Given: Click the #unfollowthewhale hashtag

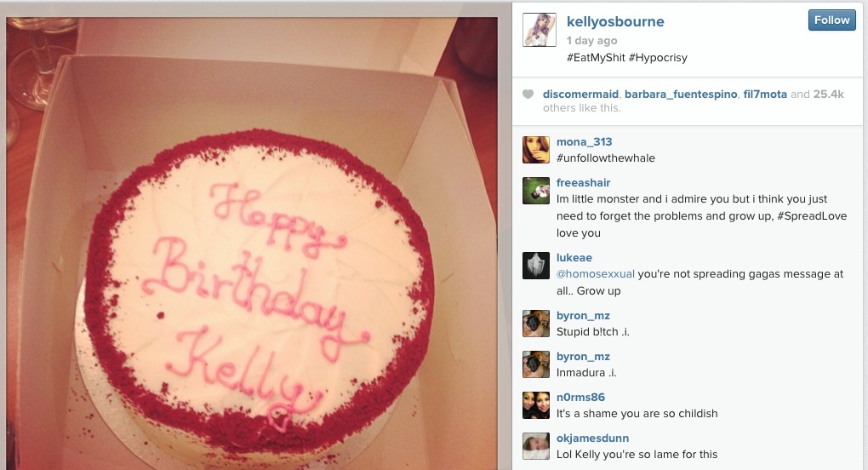Looking at the screenshot, I should (x=606, y=158).
